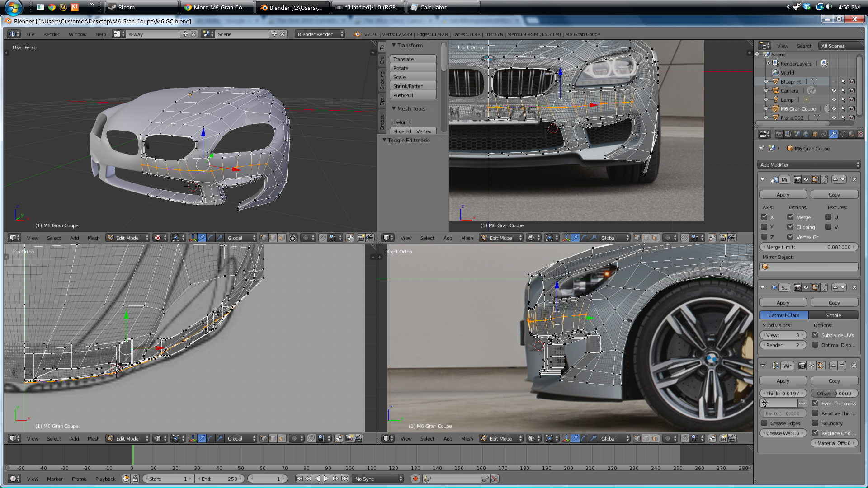Play the animation forward in timeline
The width and height of the screenshot is (868, 488).
click(326, 479)
